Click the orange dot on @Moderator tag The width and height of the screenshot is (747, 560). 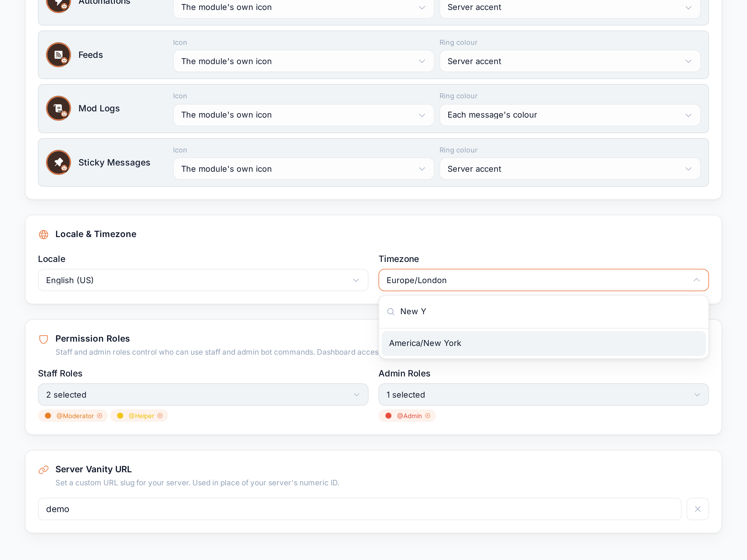pyautogui.click(x=48, y=416)
